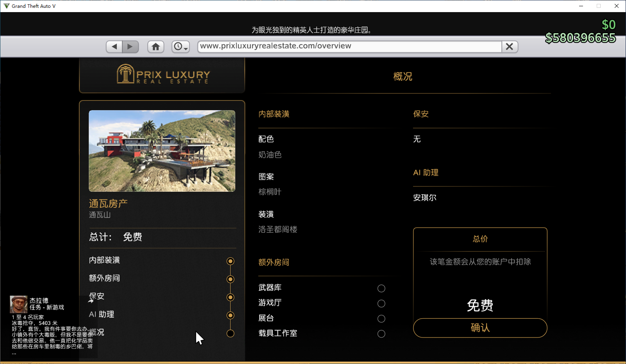This screenshot has height=364, width=626.
Task: Enable the 载具工作室 extra room option
Action: (381, 334)
